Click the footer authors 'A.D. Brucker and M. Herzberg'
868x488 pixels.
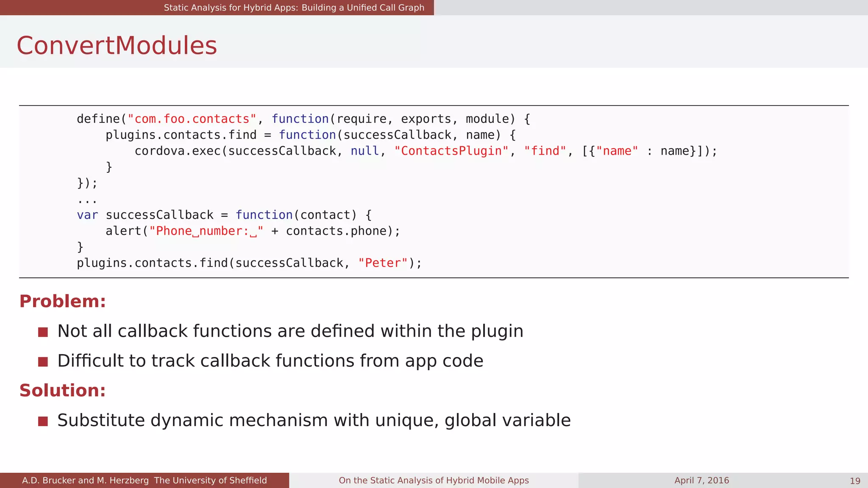(85, 480)
